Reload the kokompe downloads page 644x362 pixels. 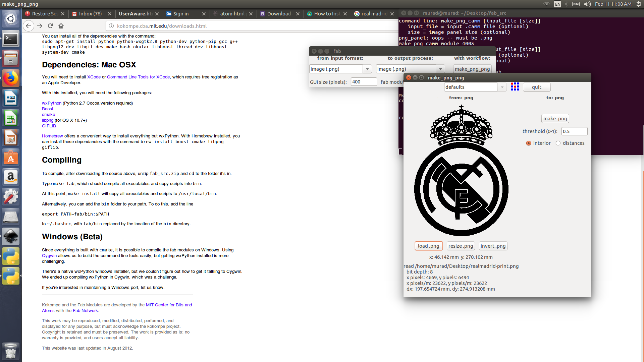click(50, 26)
